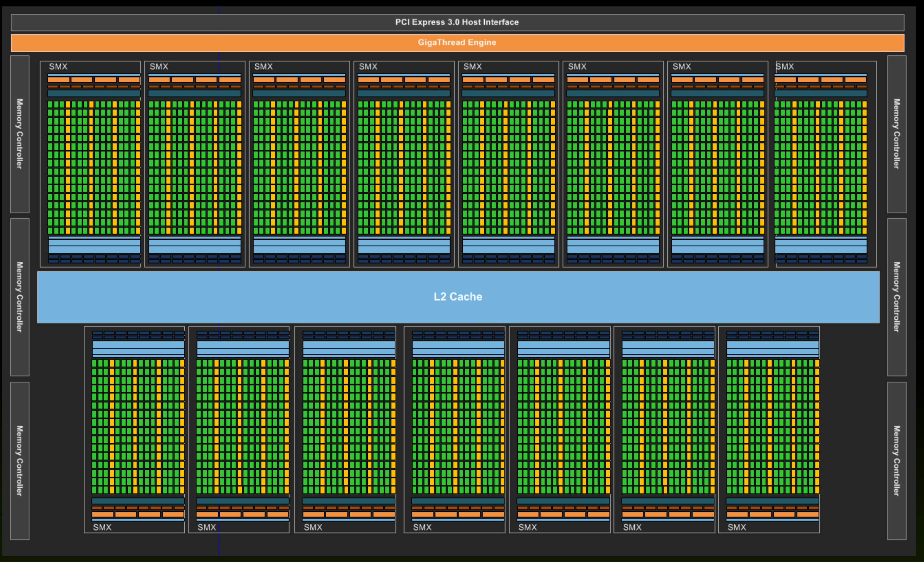
Task: Click green core grid of first top SMX
Action: tap(94, 168)
